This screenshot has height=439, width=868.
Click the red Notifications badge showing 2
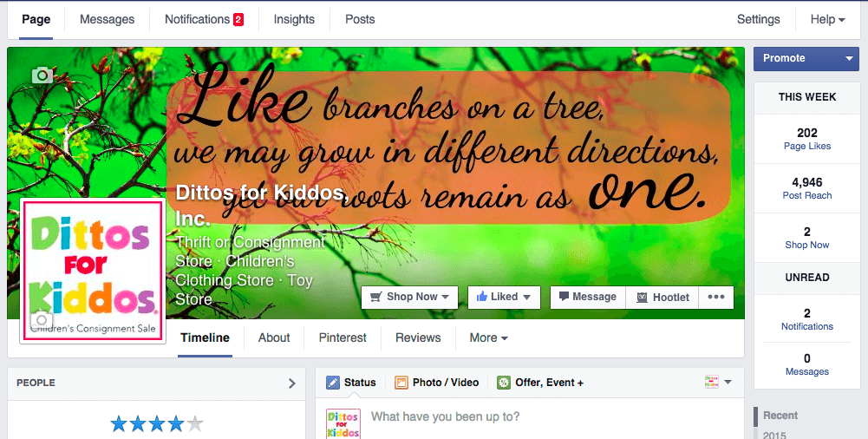238,19
